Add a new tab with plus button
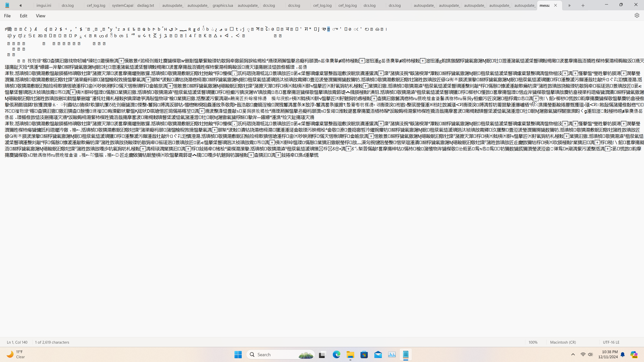The width and height of the screenshot is (644, 362). pos(583,5)
